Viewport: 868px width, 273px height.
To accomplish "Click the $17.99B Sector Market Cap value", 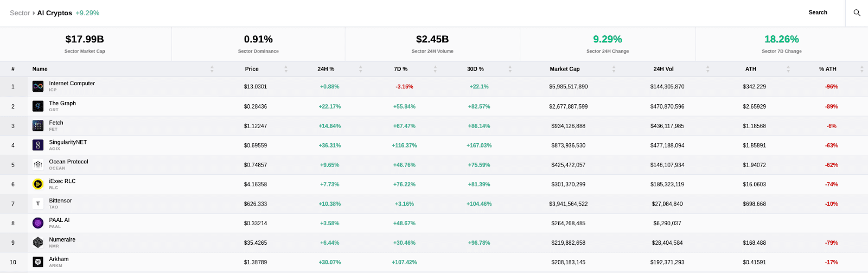I will (85, 39).
